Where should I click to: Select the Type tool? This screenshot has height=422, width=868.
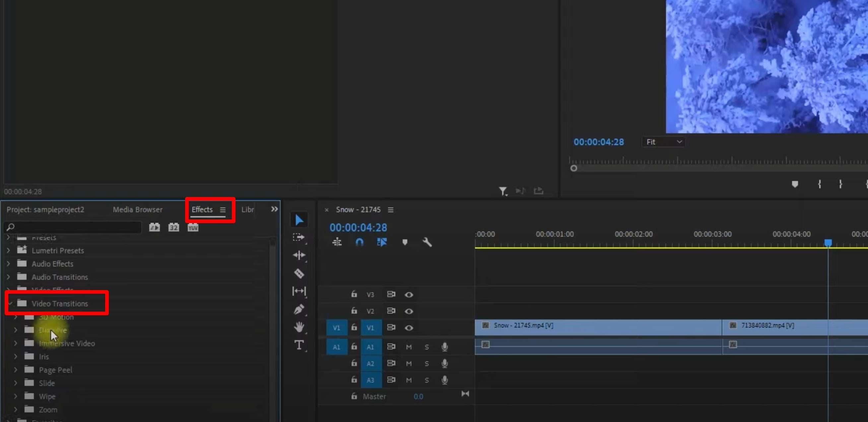[x=299, y=345]
